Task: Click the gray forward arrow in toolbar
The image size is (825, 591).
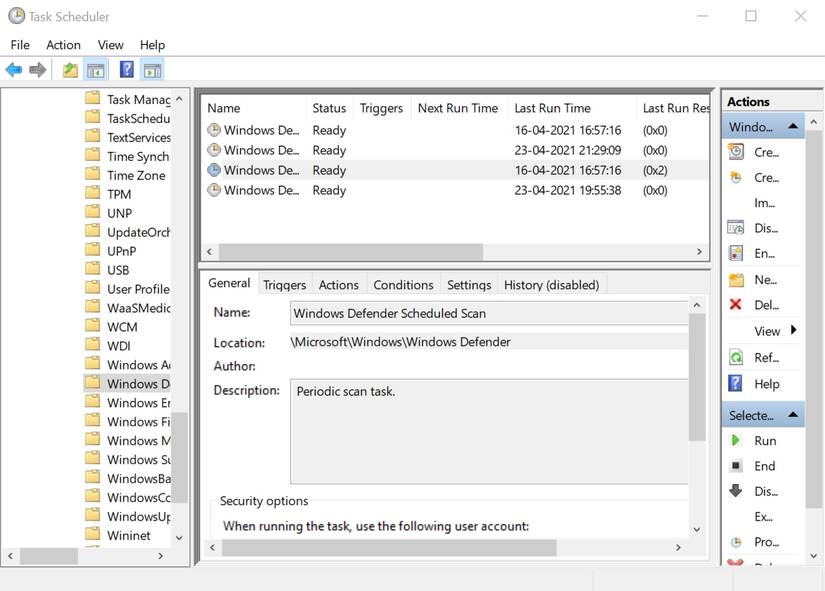Action: (37, 69)
